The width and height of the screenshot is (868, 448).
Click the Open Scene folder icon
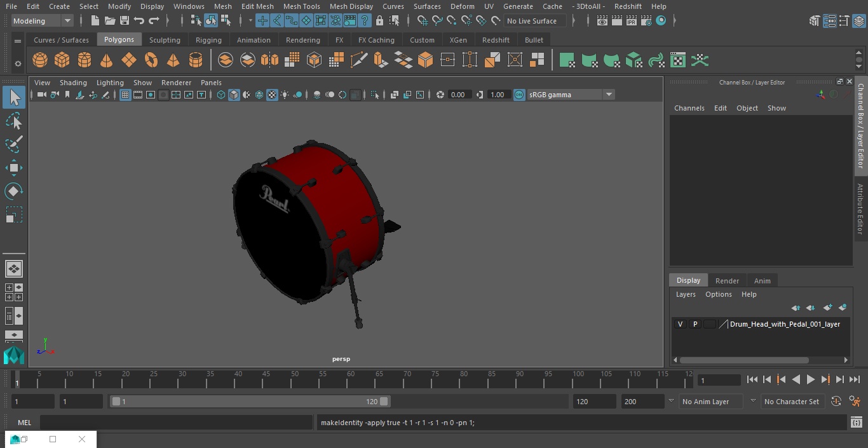click(x=110, y=21)
